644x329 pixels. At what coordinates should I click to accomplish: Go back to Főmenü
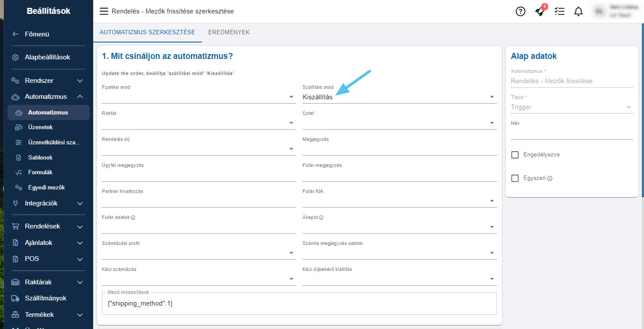[37, 34]
